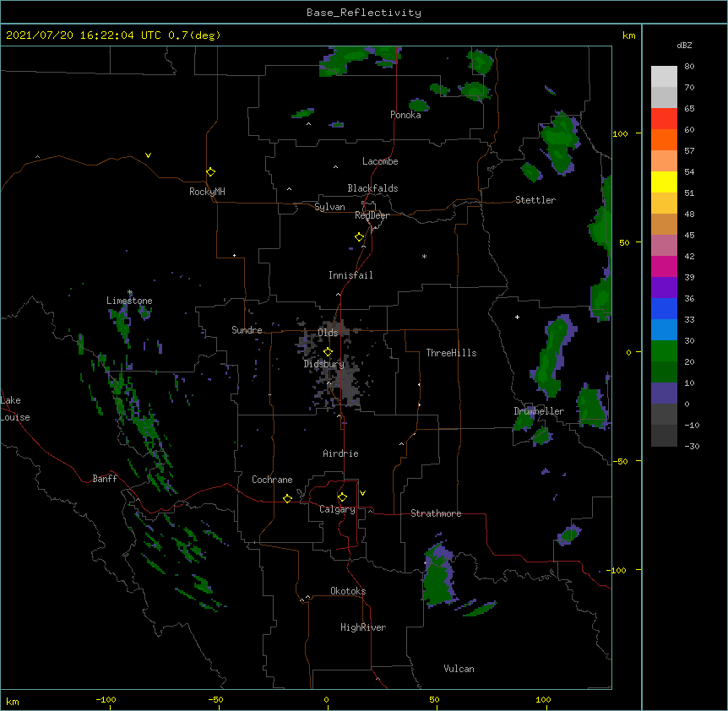728x711 pixels.
Task: Click the Cochrane city label
Action: 272,480
